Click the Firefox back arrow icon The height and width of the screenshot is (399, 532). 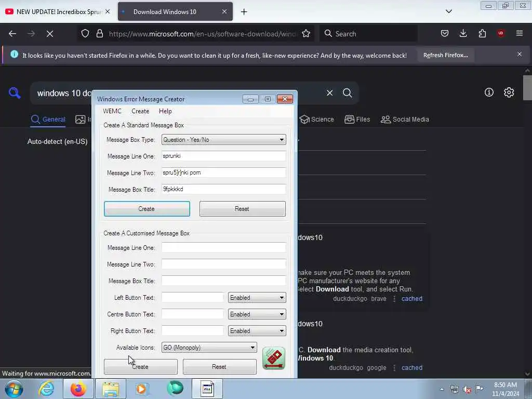point(12,34)
